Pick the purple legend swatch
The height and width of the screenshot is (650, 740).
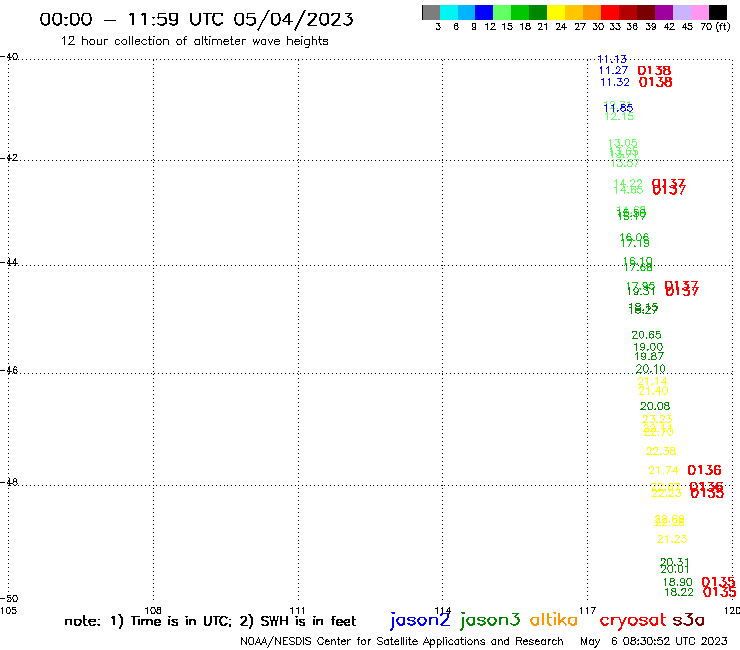664,12
